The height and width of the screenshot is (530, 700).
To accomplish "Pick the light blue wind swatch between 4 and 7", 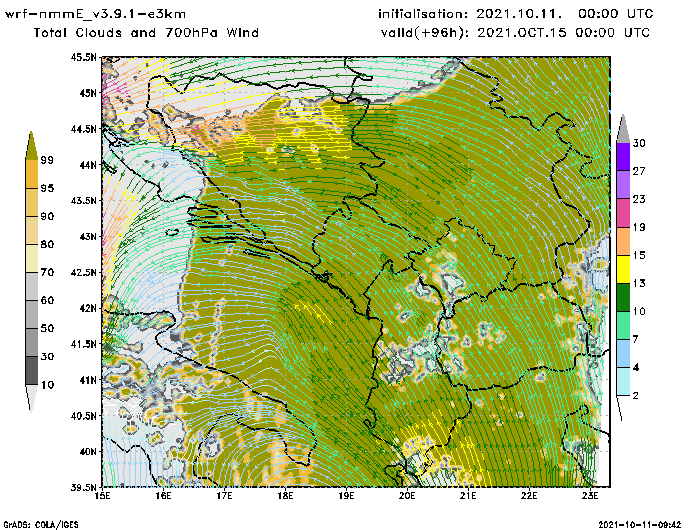I will tap(623, 353).
